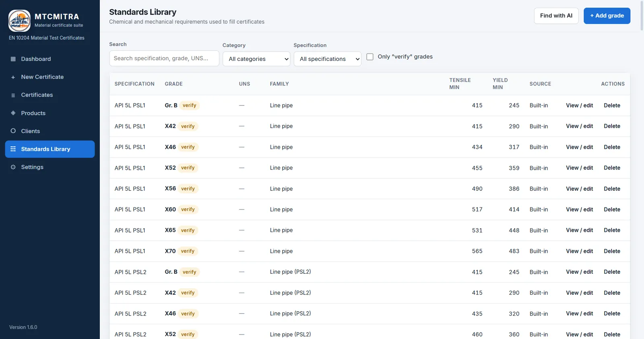The image size is (644, 339).
Task: Click the page vertical scrollbar
Action: [642, 16]
